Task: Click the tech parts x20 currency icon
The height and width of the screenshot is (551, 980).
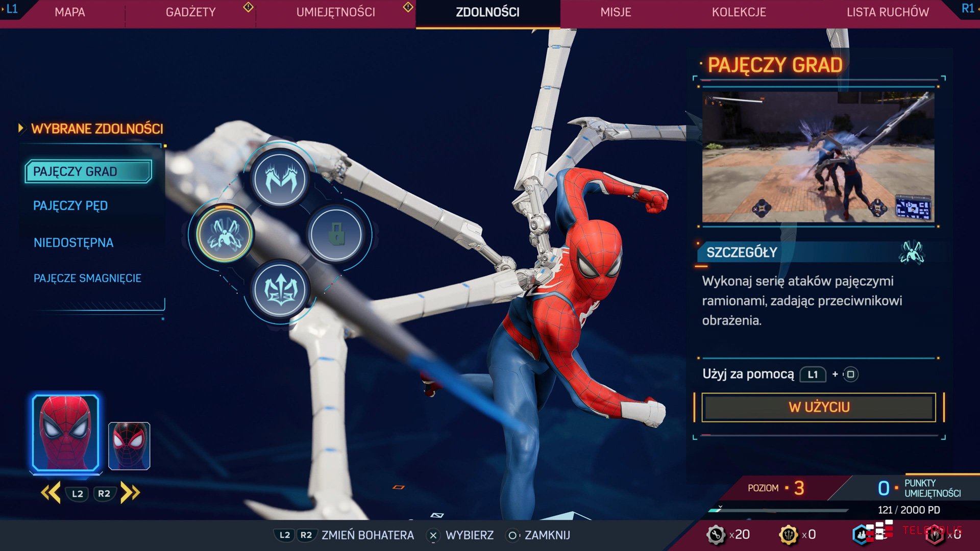Action: point(716,534)
